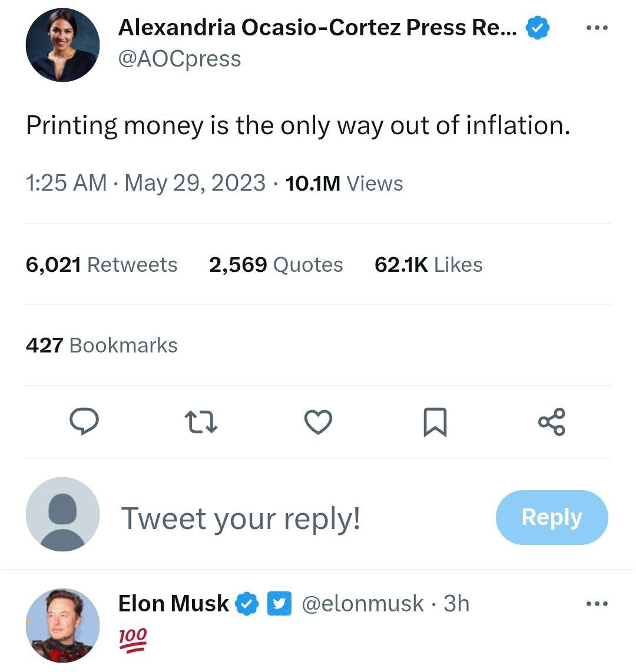
Task: Open the @AOCpress handle profile
Action: 180,59
